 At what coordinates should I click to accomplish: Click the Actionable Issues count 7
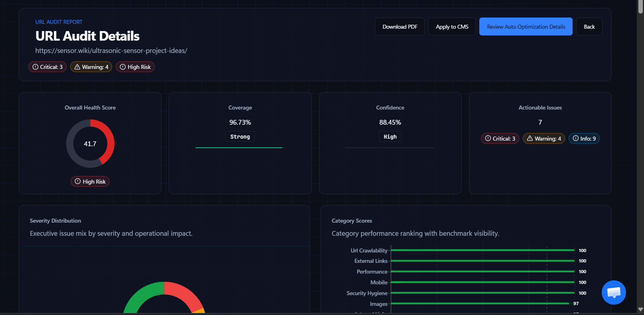[540, 122]
